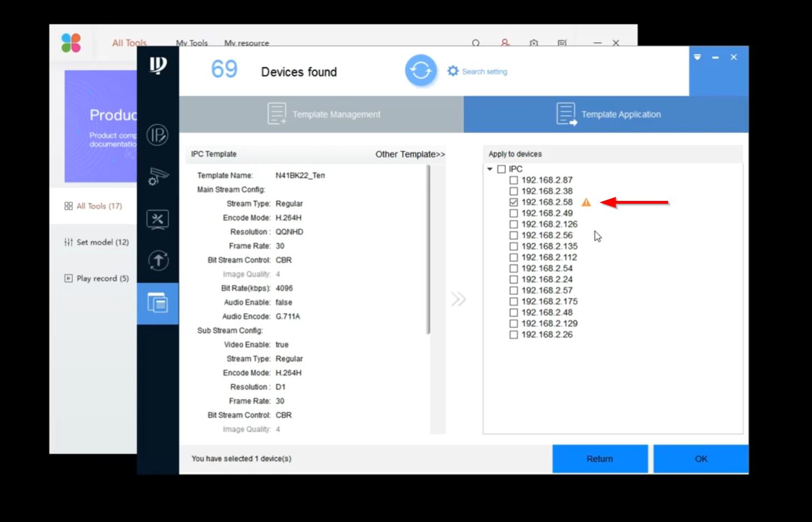Open the front window's title bar dropdown menu
812x522 pixels.
(x=697, y=57)
